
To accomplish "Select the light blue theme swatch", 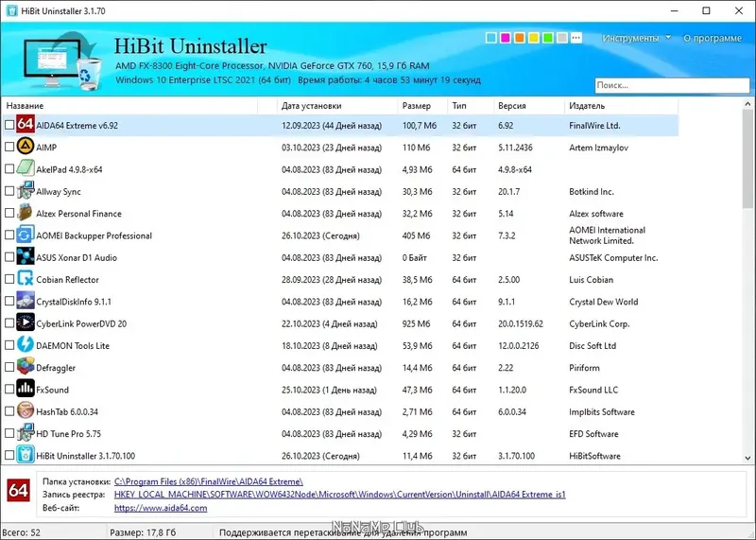I will [491, 38].
